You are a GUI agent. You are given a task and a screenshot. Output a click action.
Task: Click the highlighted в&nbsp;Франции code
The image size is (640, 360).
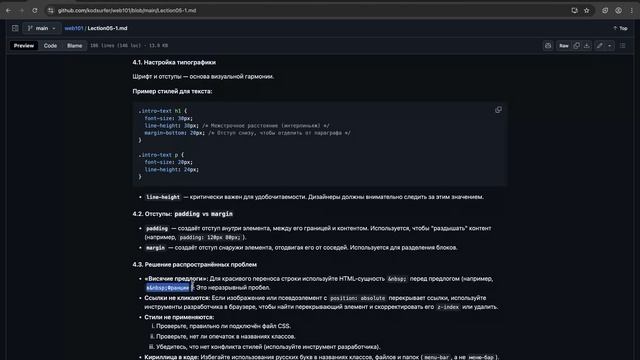coord(168,288)
